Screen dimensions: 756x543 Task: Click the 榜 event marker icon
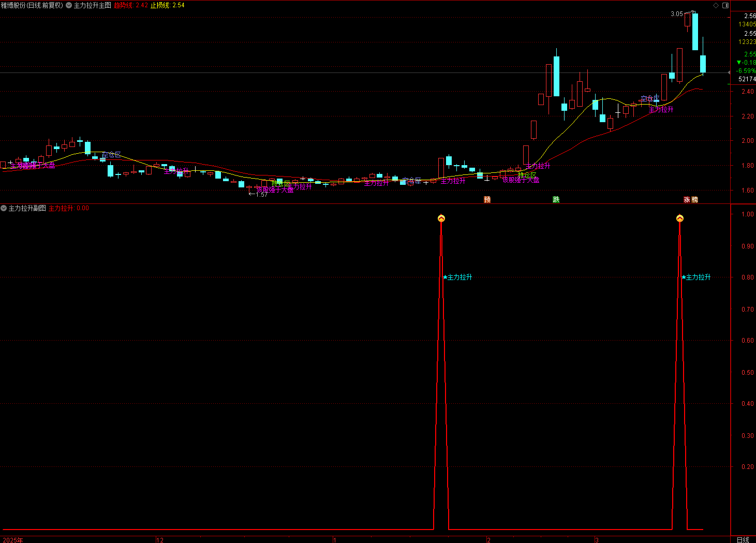pyautogui.click(x=694, y=200)
